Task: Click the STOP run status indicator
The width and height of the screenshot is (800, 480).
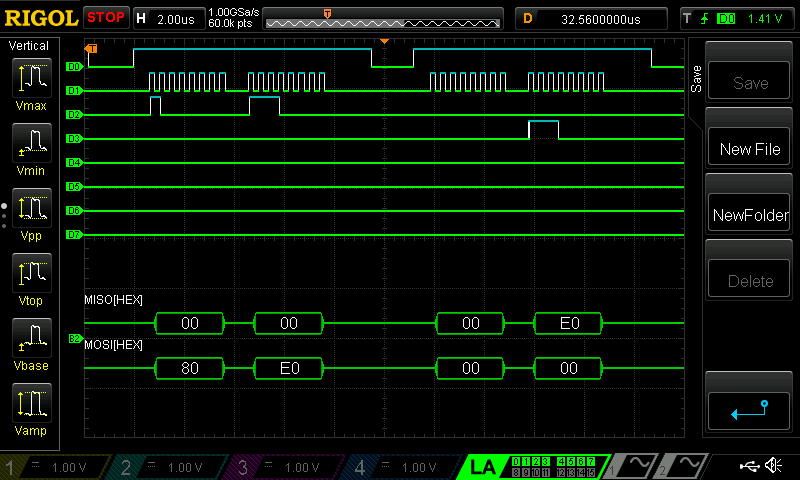Action: 106,17
